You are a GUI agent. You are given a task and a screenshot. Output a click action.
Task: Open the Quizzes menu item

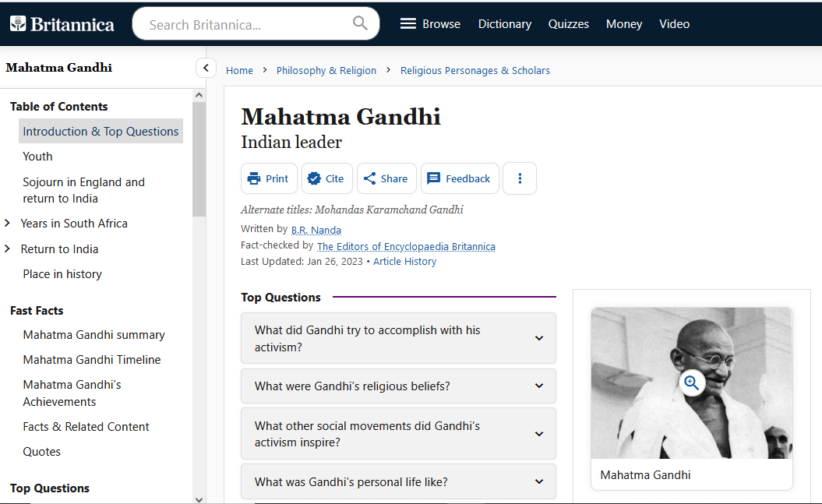(568, 24)
